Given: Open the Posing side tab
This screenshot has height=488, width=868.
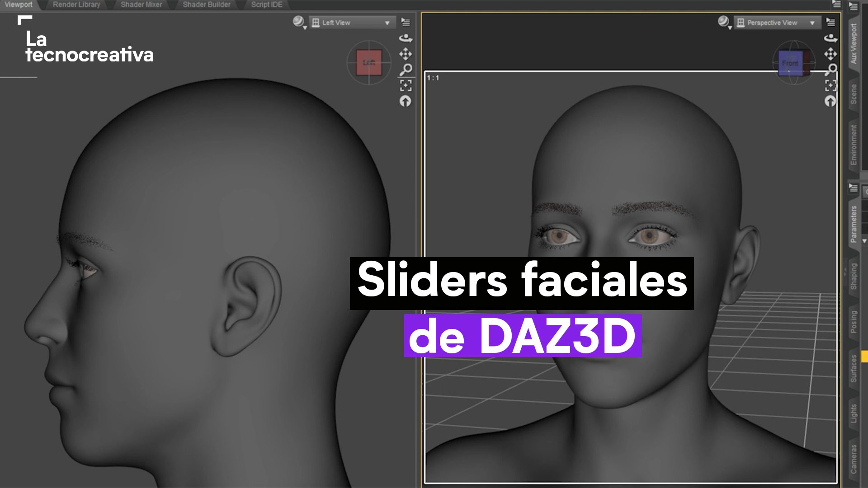Looking at the screenshot, I should point(853,322).
